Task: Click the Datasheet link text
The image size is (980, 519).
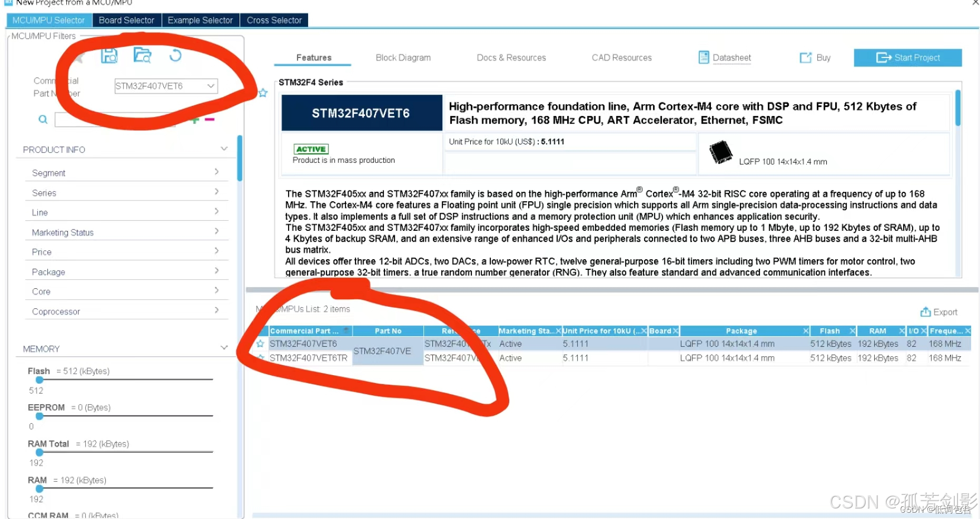Action: (x=731, y=57)
